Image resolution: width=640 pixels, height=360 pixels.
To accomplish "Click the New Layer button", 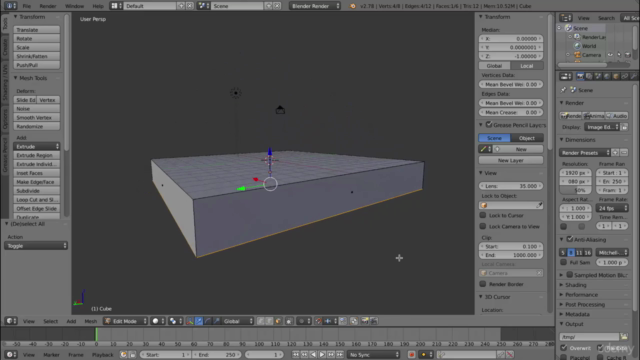I will pos(511,160).
